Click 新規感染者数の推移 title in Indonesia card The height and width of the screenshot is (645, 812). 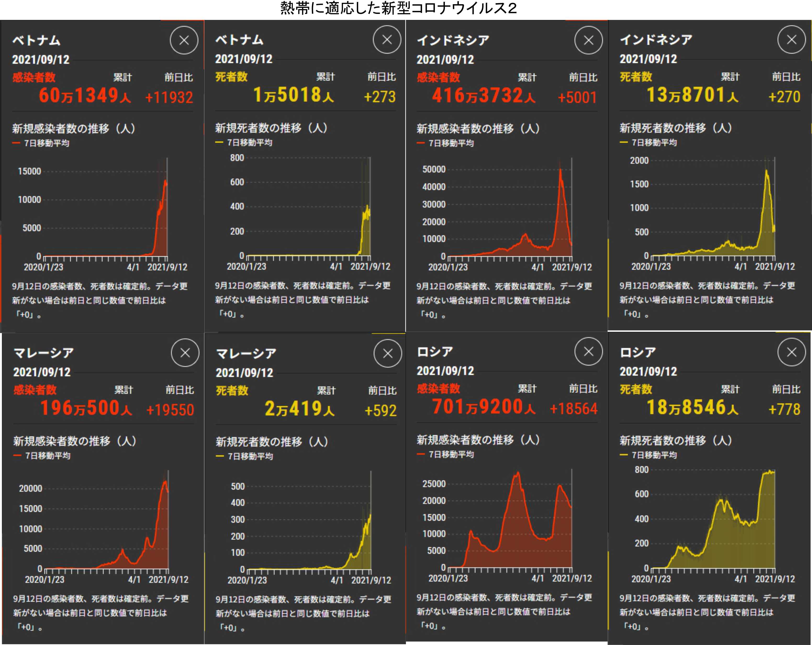pyautogui.click(x=478, y=129)
